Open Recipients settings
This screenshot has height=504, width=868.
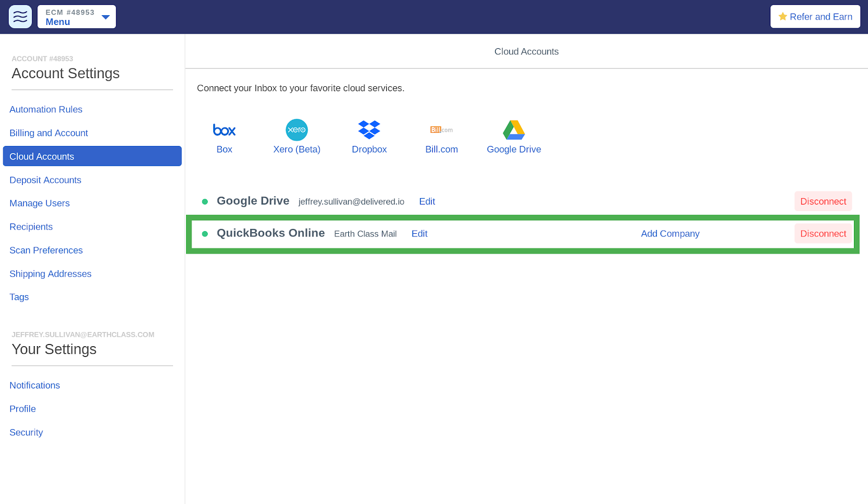[x=31, y=227]
